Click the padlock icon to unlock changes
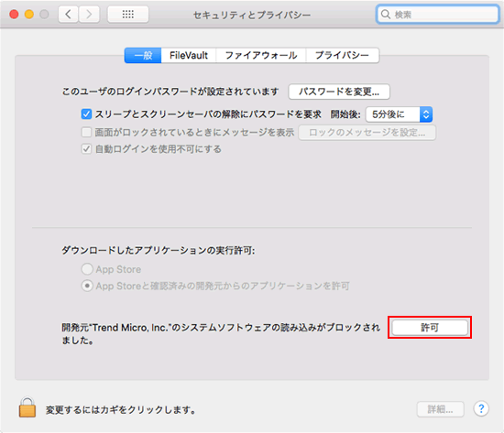504x433 pixels. click(x=27, y=407)
